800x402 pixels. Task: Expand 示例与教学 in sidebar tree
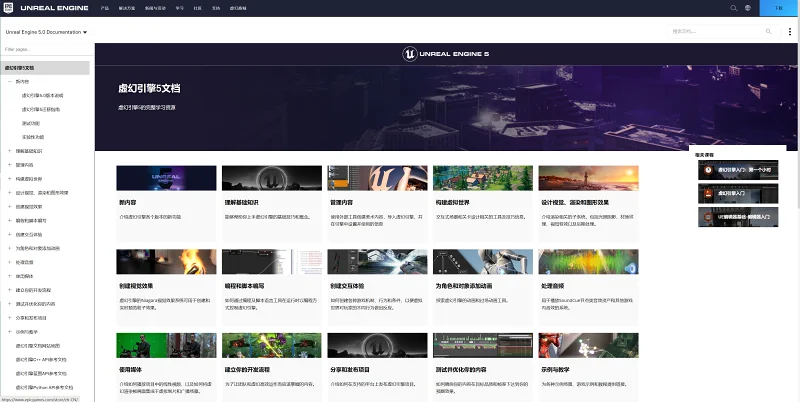tap(10, 332)
